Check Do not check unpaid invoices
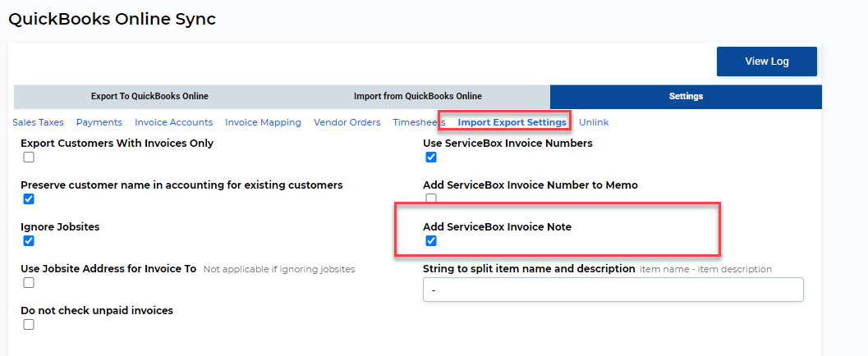The width and height of the screenshot is (868, 356). pyautogui.click(x=29, y=325)
